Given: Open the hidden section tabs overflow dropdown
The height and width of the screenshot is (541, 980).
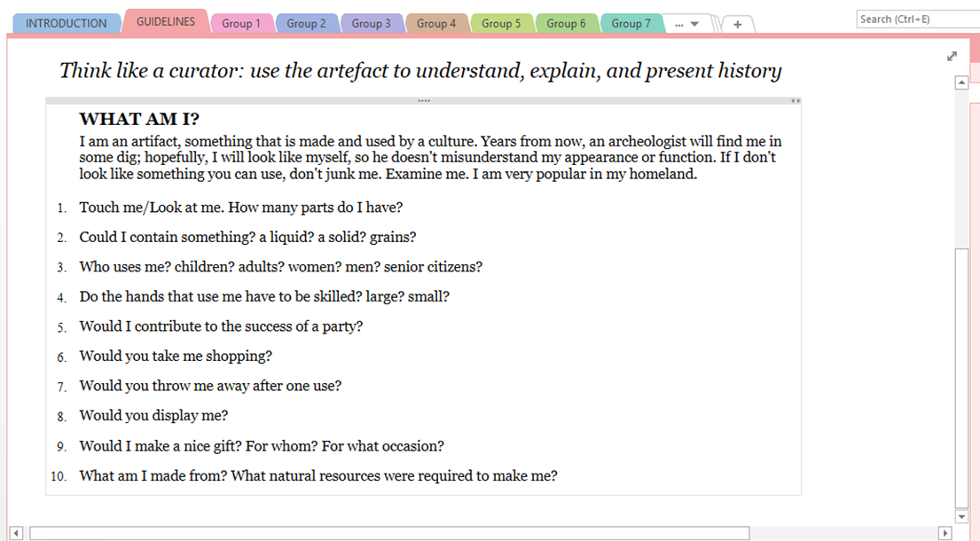Looking at the screenshot, I should pyautogui.click(x=686, y=24).
